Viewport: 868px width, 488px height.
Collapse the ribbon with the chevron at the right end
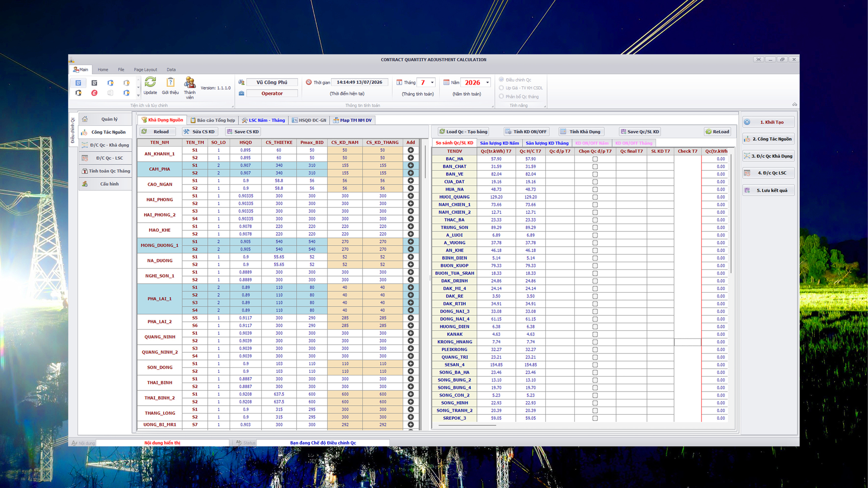pos(794,104)
